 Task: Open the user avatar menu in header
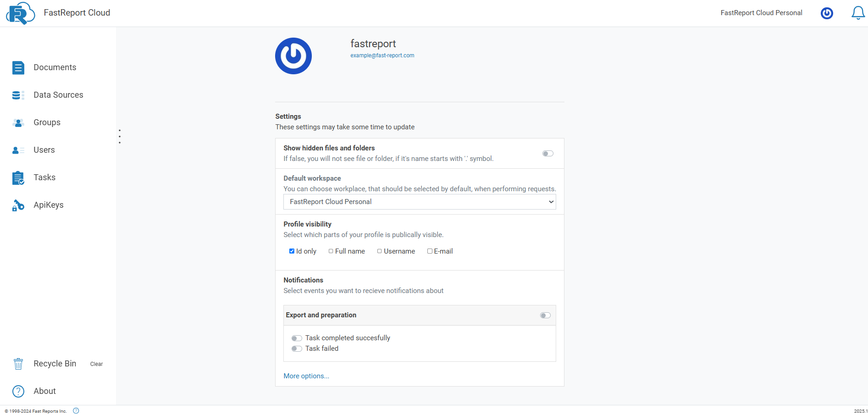click(827, 13)
